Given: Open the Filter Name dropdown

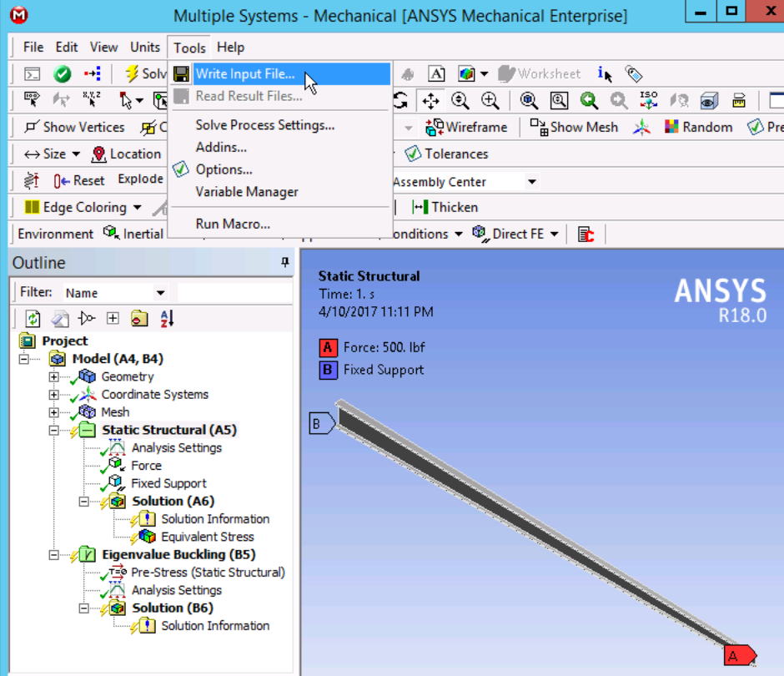Looking at the screenshot, I should click(160, 293).
